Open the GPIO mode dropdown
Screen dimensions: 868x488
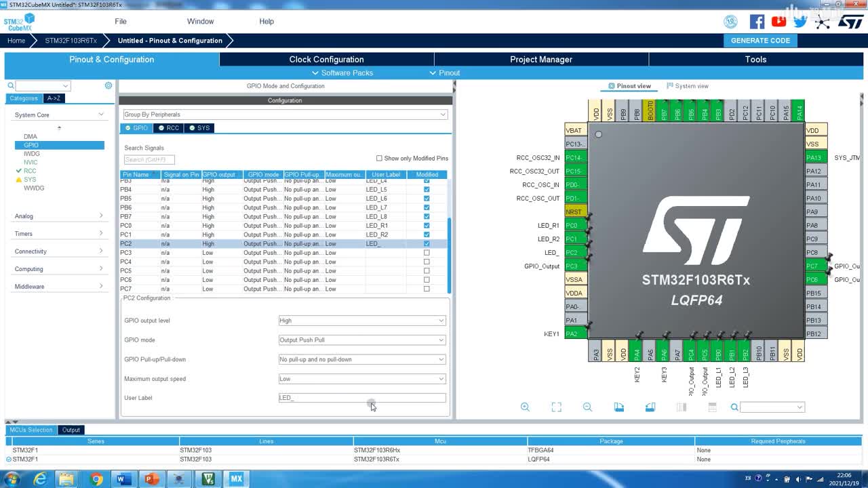tap(362, 340)
